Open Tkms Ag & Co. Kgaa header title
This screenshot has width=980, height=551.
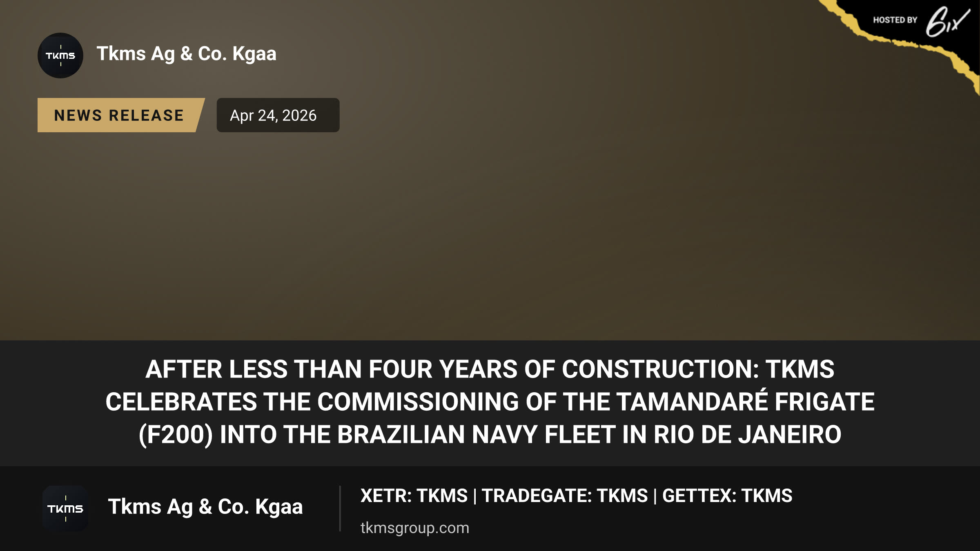187,54
